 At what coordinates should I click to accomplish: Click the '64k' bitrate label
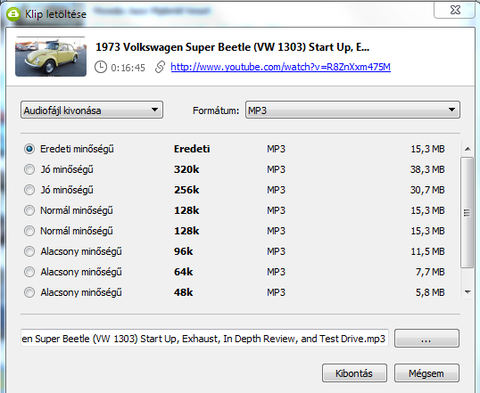[x=183, y=272]
